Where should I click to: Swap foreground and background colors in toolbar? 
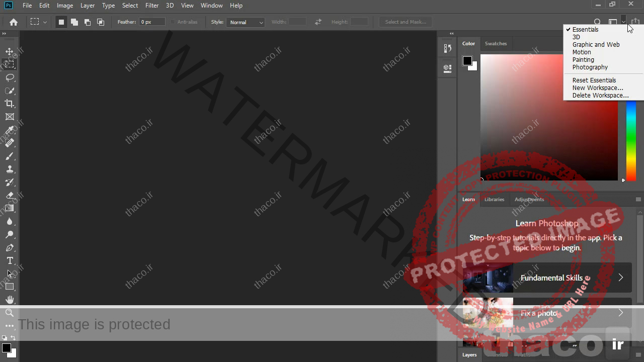coord(13,338)
